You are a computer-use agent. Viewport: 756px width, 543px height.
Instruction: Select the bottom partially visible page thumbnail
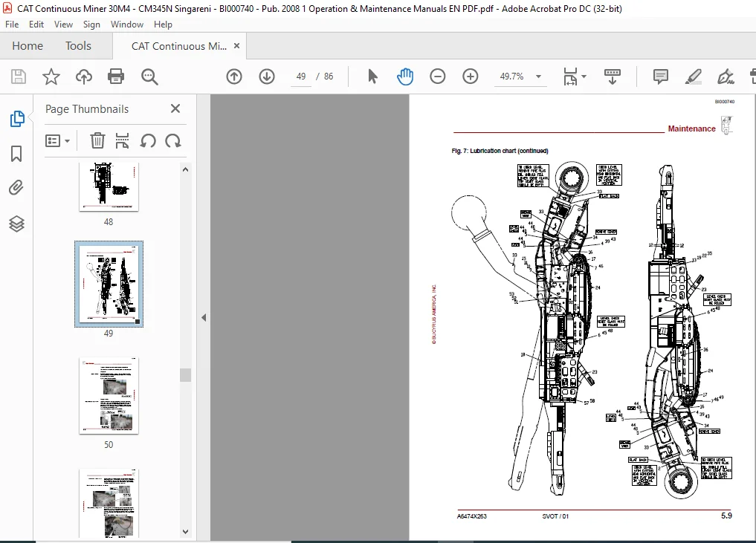click(109, 503)
